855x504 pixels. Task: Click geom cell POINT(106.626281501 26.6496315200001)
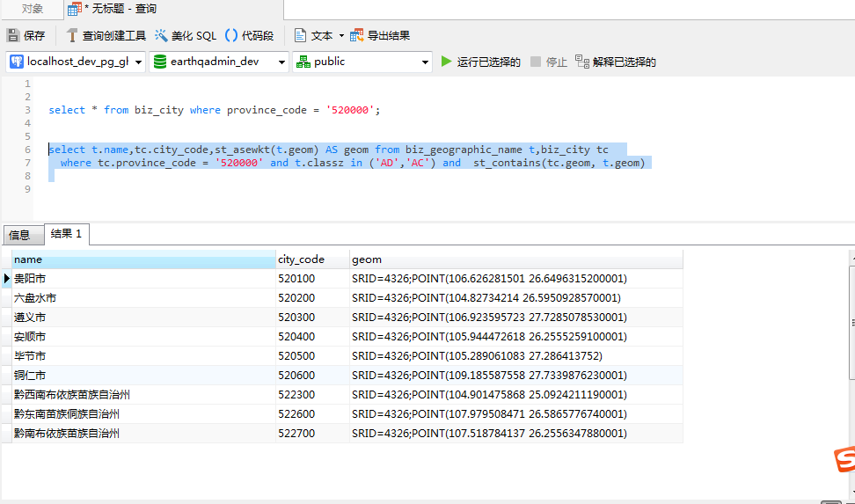click(x=515, y=279)
